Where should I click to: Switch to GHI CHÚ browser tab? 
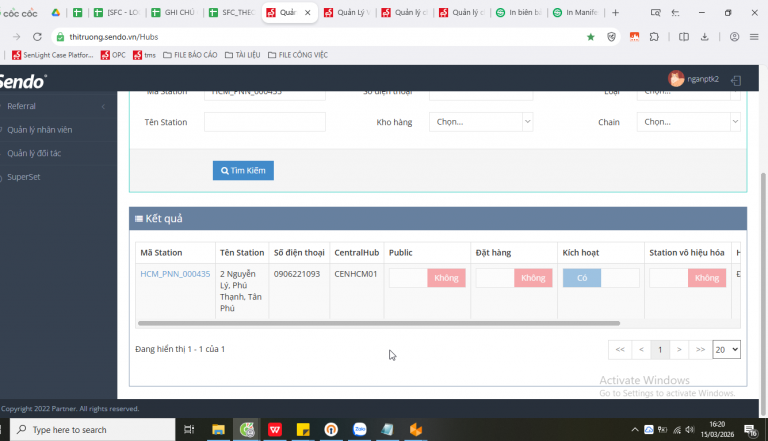point(175,13)
